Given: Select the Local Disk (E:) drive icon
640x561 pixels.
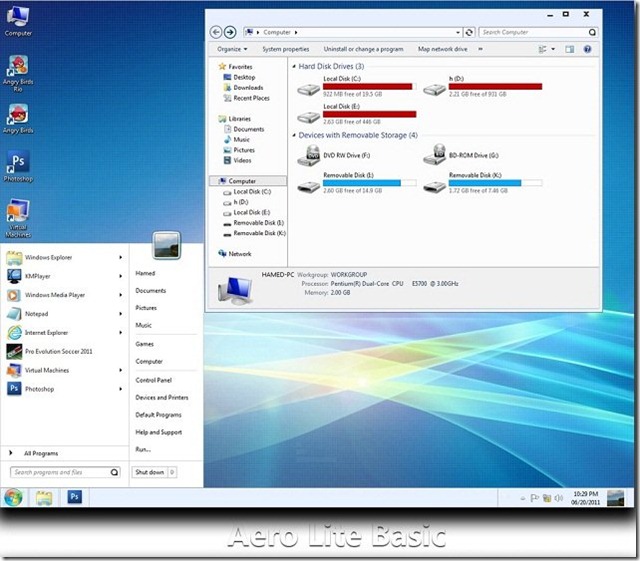Looking at the screenshot, I should (x=308, y=117).
